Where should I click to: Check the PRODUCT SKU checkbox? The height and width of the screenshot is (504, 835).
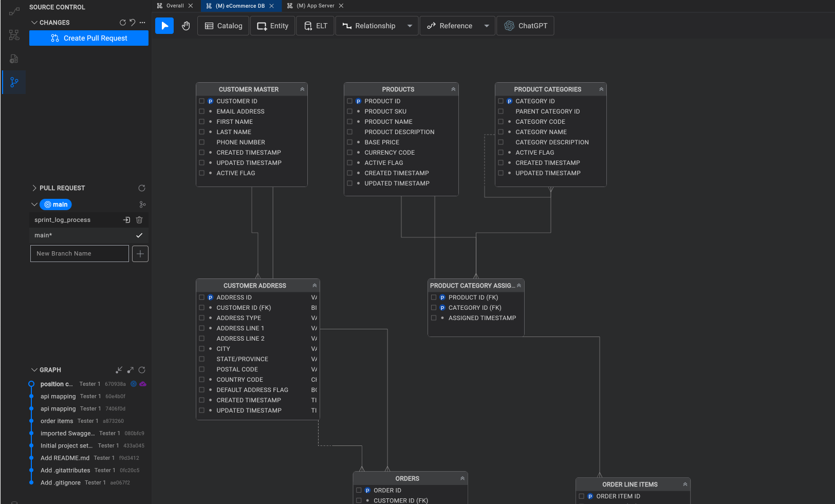click(x=350, y=111)
